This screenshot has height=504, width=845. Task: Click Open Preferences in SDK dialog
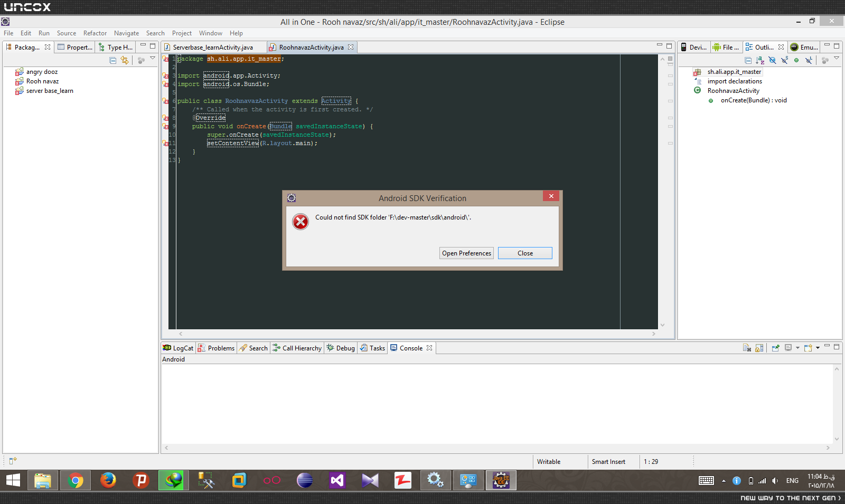466,253
